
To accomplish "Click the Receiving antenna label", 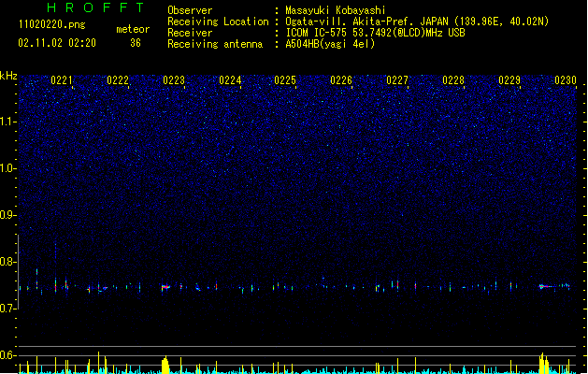I will (215, 44).
